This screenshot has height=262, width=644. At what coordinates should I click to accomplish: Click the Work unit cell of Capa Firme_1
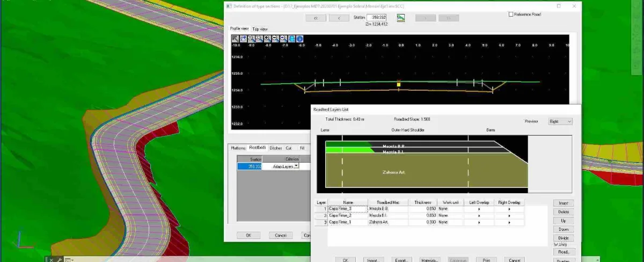pyautogui.click(x=450, y=222)
